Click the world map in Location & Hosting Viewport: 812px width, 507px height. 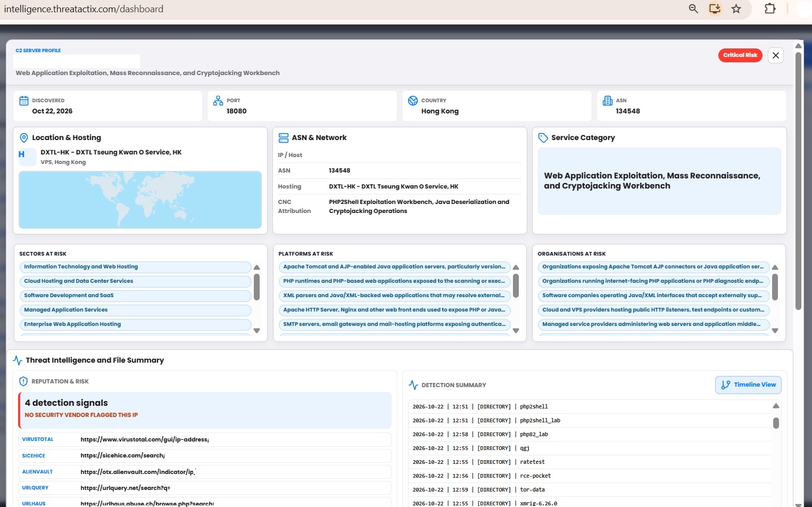point(140,200)
